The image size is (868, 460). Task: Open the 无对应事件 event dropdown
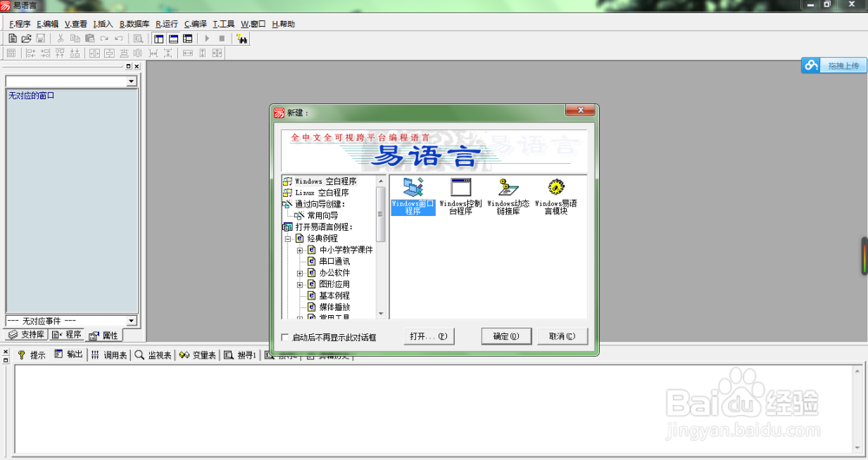(x=131, y=321)
